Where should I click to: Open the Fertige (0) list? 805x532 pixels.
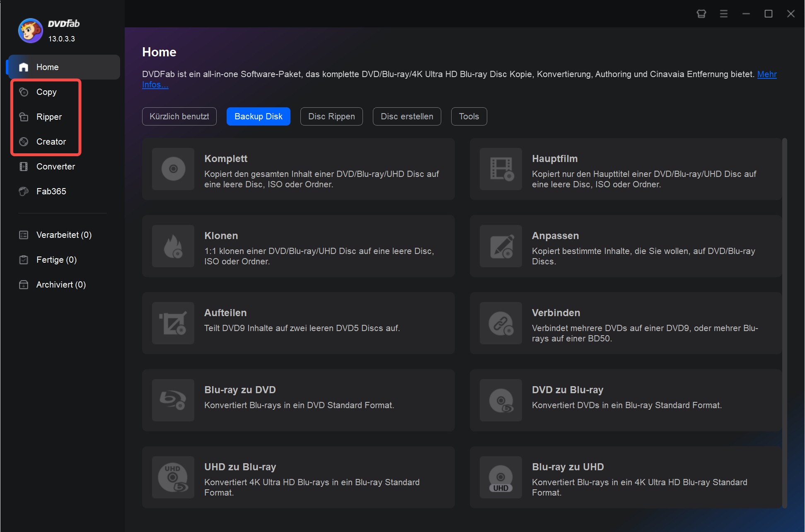[56, 260]
